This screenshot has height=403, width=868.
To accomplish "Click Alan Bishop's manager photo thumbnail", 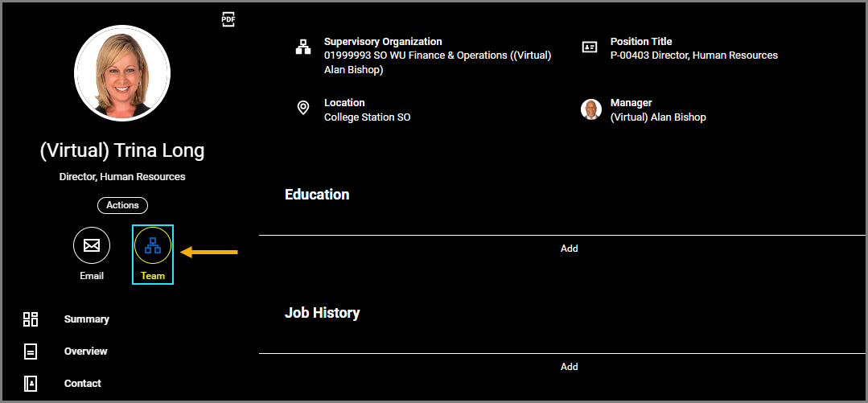I will pyautogui.click(x=591, y=109).
